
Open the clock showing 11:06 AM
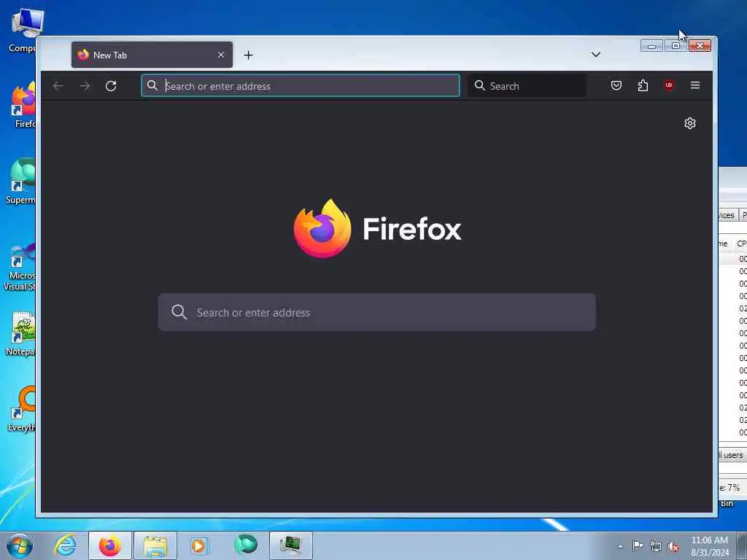pos(710,546)
